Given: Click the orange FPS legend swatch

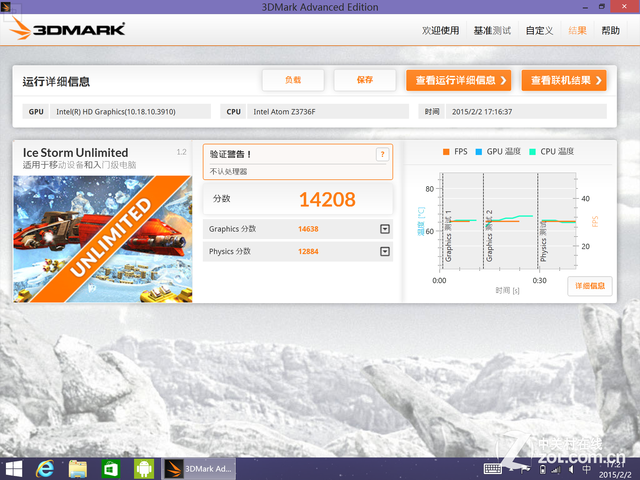Looking at the screenshot, I should (446, 152).
